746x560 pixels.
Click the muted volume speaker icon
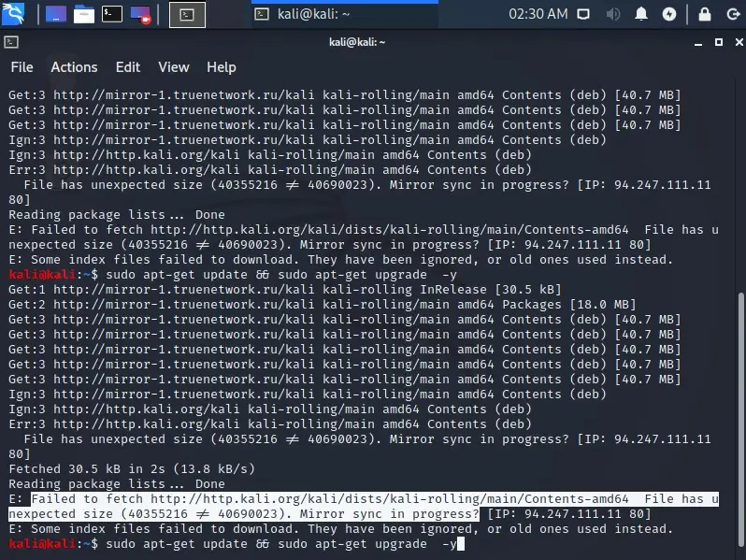(613, 14)
